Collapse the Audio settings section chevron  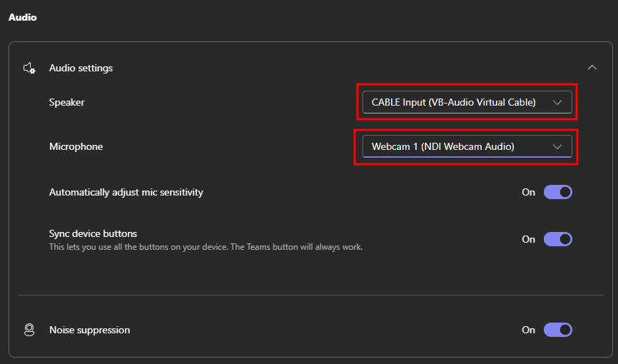[592, 68]
